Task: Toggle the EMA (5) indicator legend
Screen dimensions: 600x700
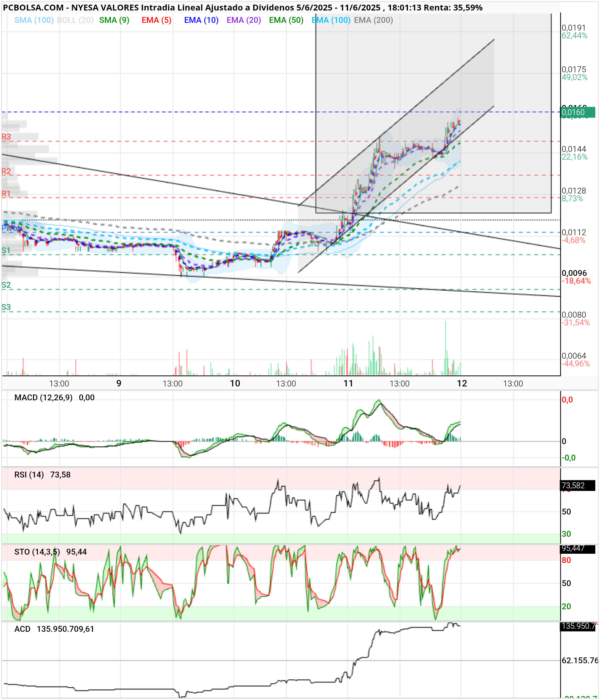Action: (157, 20)
